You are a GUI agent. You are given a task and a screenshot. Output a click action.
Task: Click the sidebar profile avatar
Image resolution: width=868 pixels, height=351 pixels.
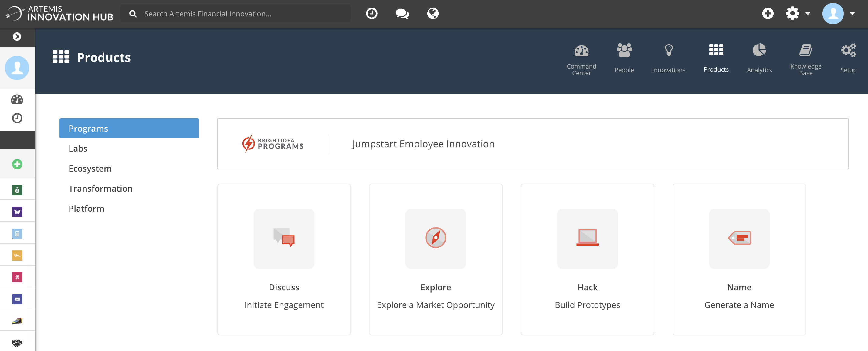(17, 68)
